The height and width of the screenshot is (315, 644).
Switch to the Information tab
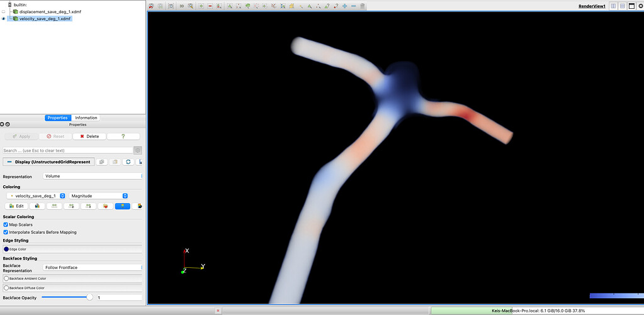point(86,118)
